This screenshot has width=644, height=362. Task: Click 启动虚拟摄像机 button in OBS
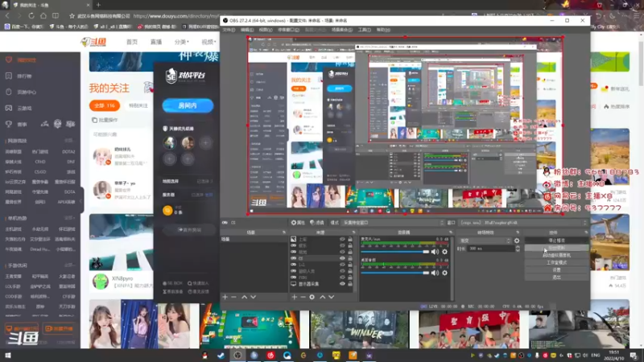[556, 255]
